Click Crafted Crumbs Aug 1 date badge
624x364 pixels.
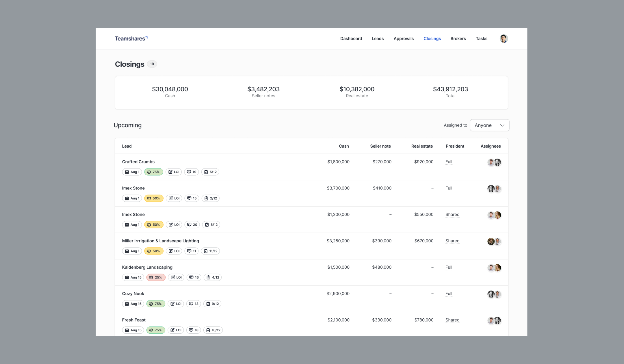click(132, 172)
